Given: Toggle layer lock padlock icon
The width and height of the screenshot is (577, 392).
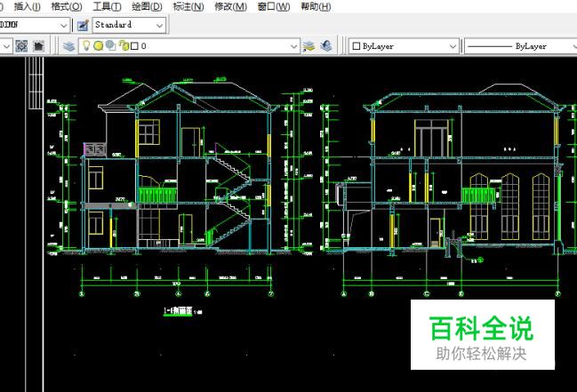Looking at the screenshot, I should click(124, 45).
